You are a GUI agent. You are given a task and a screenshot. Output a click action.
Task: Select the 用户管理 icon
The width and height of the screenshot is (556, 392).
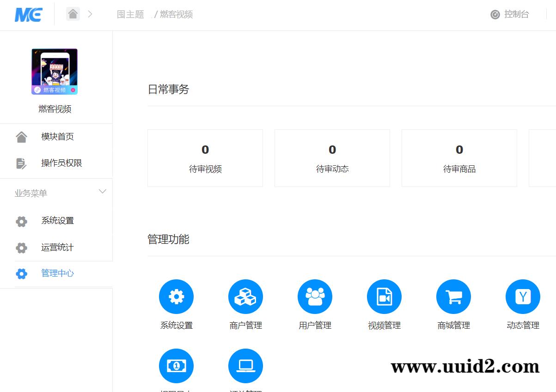point(315,296)
